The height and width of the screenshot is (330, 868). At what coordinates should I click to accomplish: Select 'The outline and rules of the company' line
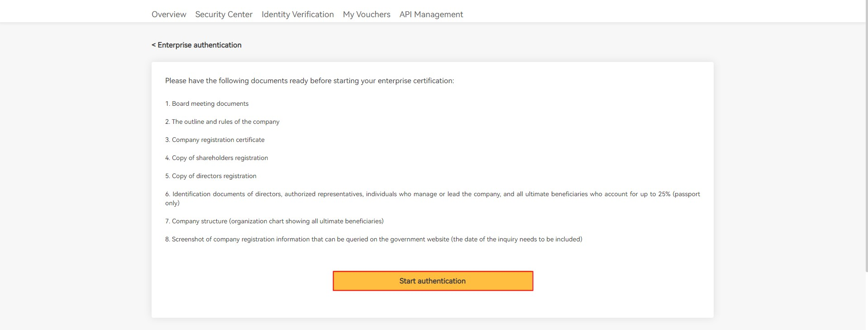225,122
